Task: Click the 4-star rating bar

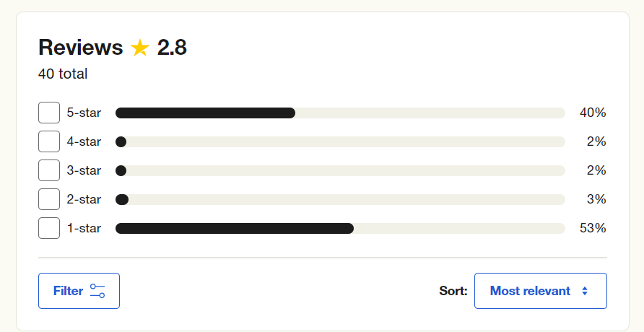Action: pyautogui.click(x=340, y=142)
